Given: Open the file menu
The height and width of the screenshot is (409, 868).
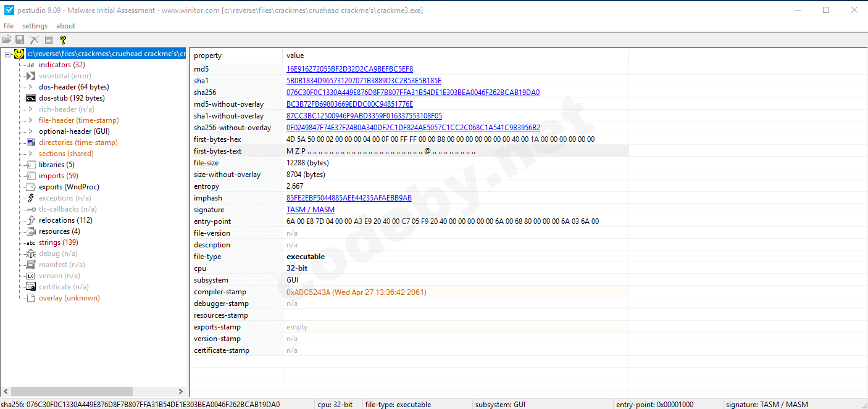Looking at the screenshot, I should (x=9, y=25).
